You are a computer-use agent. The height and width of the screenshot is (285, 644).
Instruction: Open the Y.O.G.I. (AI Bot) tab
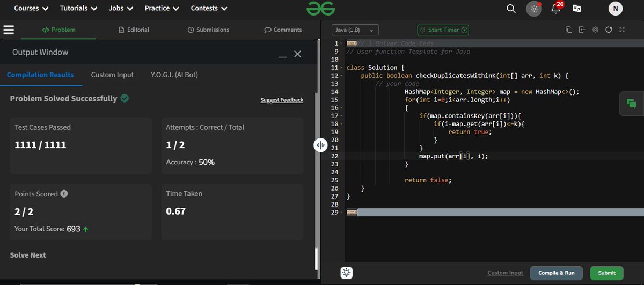(174, 75)
